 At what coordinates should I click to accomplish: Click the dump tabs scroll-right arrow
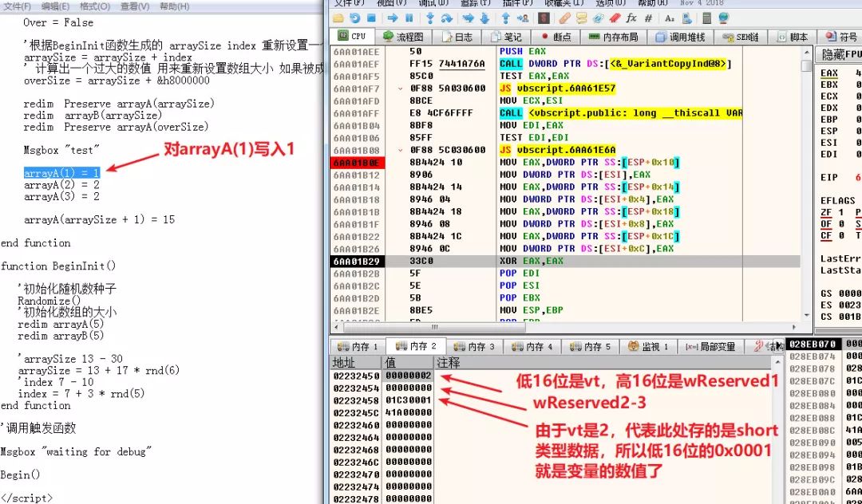coord(778,346)
